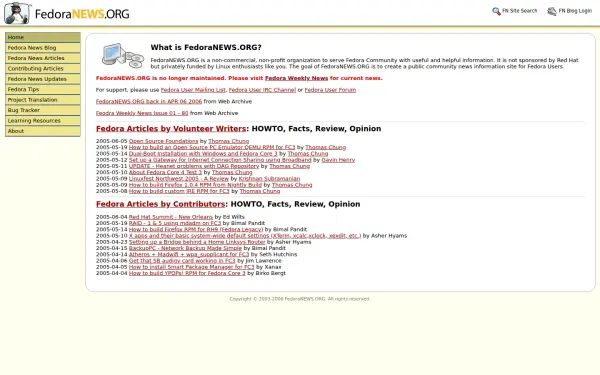Open SB audigy card working article
This screenshot has height=375, width=600.
(x=182, y=261)
